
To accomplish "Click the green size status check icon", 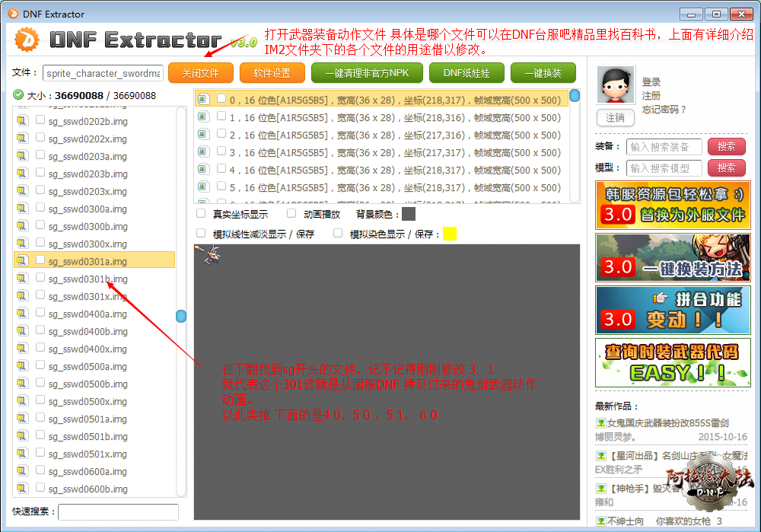I will click(18, 95).
